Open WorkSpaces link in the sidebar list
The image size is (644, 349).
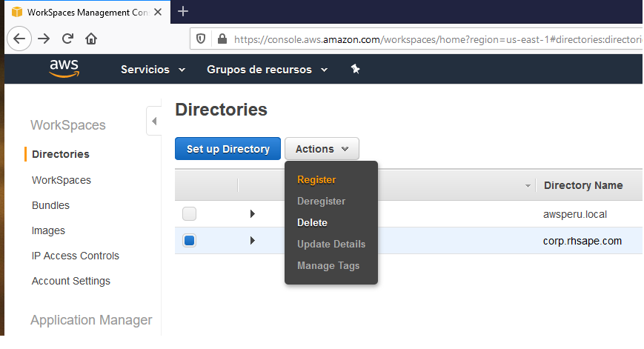(x=62, y=180)
